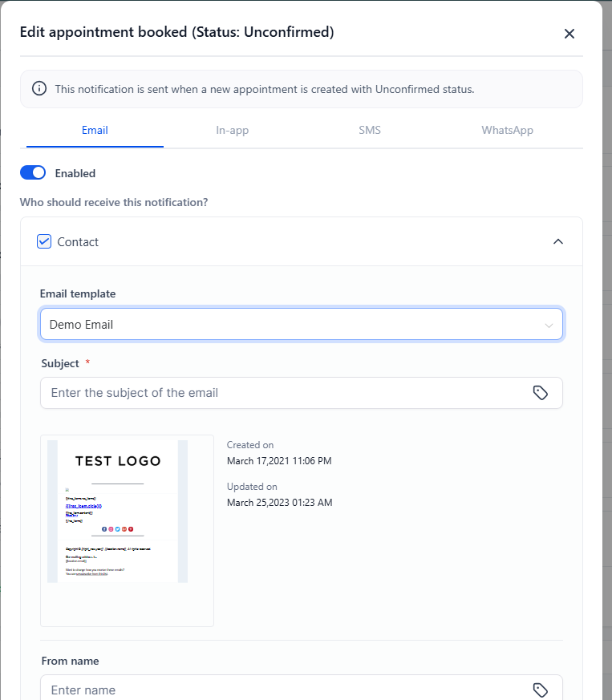Open the Email template dropdown showing Demo Email
The image size is (612, 700).
pos(301,325)
